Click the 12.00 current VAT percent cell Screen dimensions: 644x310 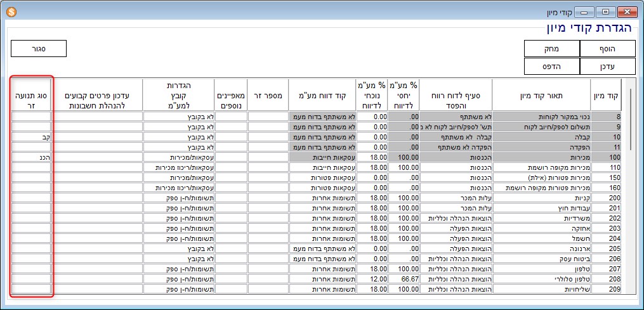coord(372,279)
